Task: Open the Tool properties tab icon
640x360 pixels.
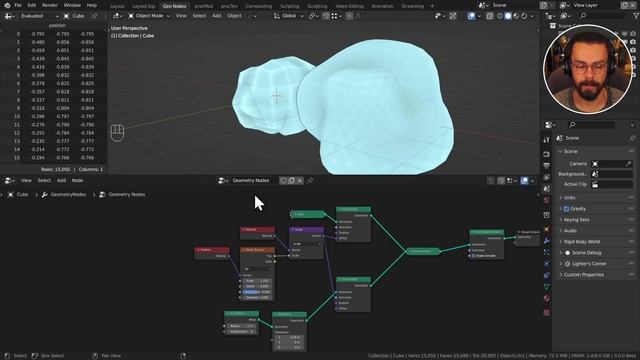Action: pyautogui.click(x=547, y=140)
